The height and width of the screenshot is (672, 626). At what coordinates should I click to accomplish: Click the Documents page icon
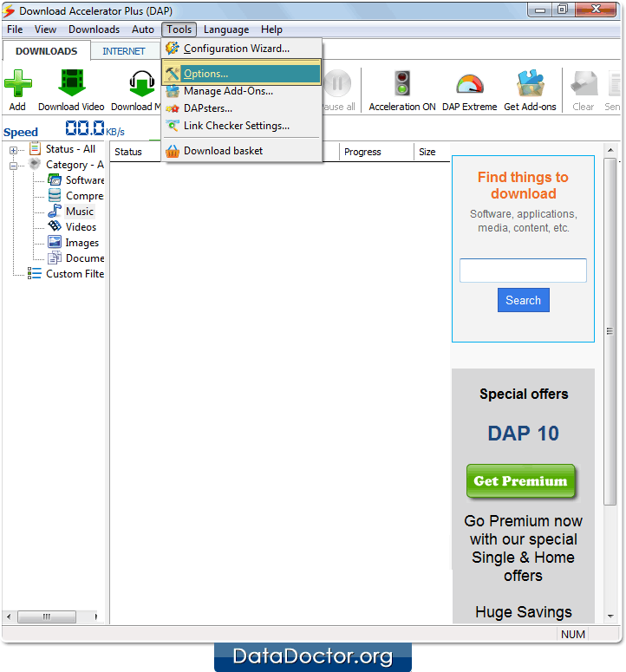pyautogui.click(x=55, y=258)
